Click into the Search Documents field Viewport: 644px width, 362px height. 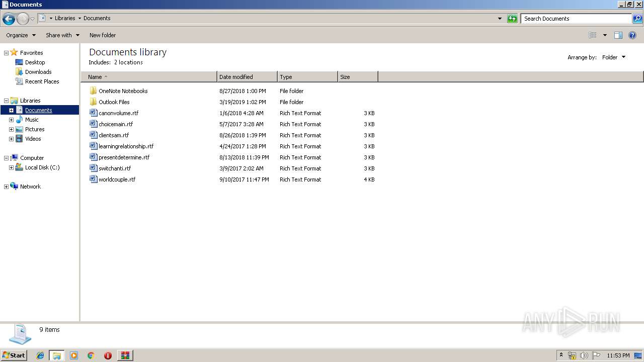click(x=576, y=19)
